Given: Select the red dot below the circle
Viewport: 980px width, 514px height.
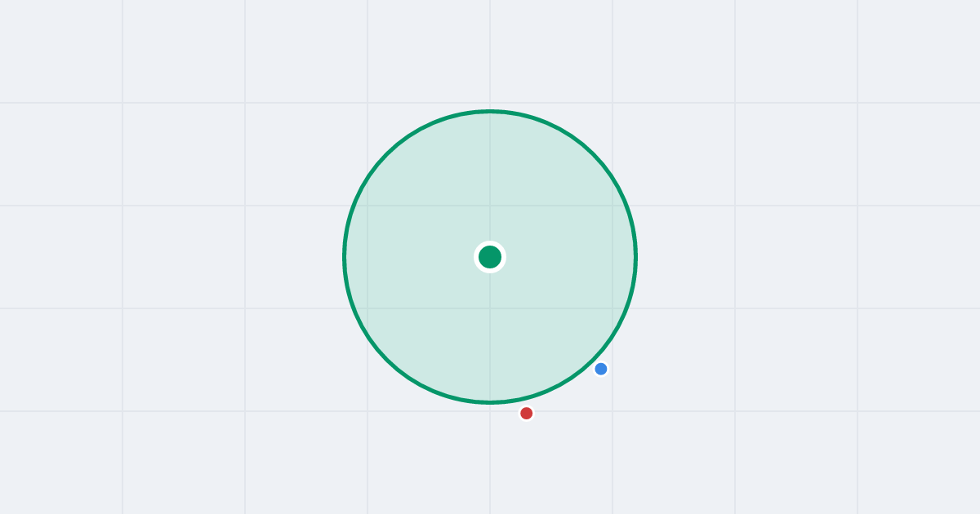Looking at the screenshot, I should click(x=527, y=414).
